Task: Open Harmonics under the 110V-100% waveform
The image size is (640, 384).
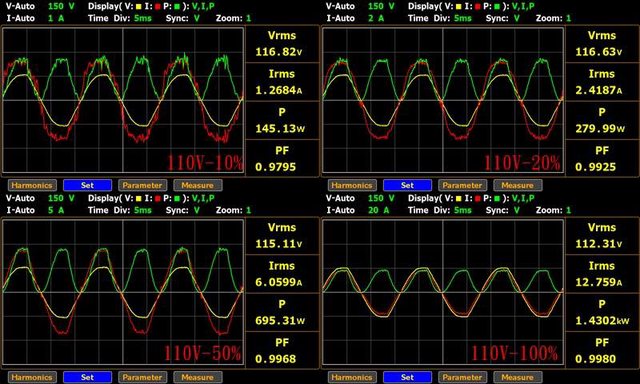Action: (351, 377)
